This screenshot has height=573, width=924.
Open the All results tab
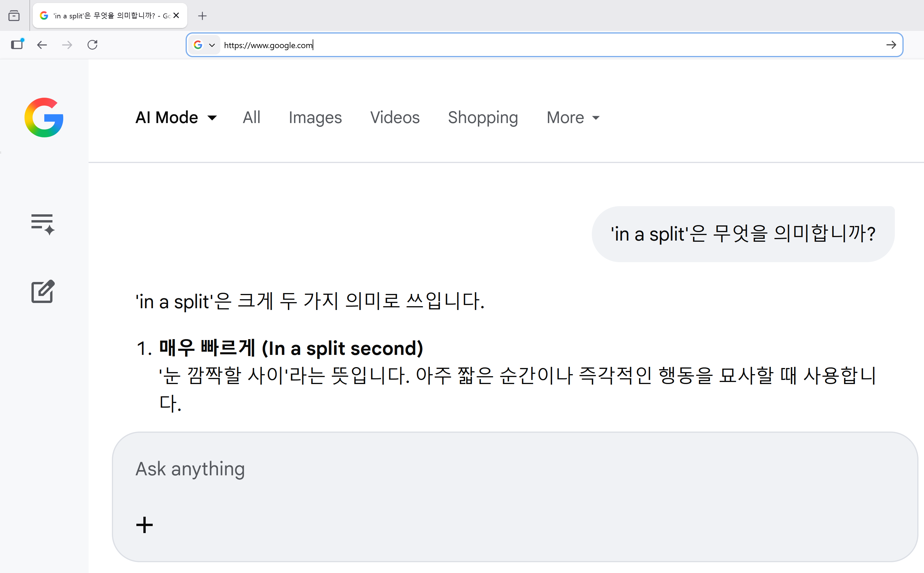[251, 118]
